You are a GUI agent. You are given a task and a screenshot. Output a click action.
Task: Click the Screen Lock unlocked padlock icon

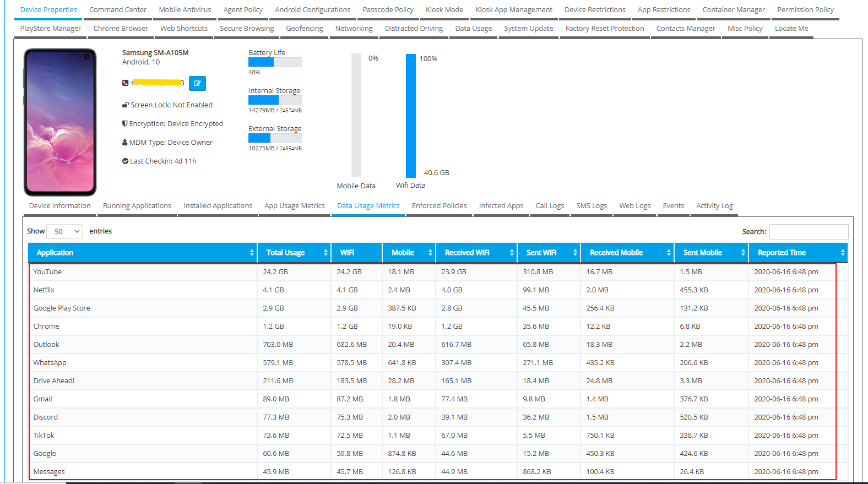[126, 105]
